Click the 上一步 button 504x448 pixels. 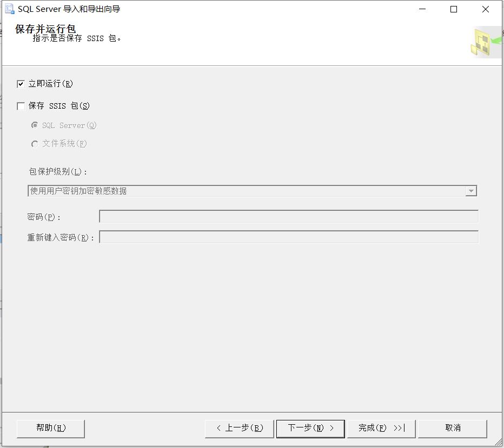pos(239,428)
